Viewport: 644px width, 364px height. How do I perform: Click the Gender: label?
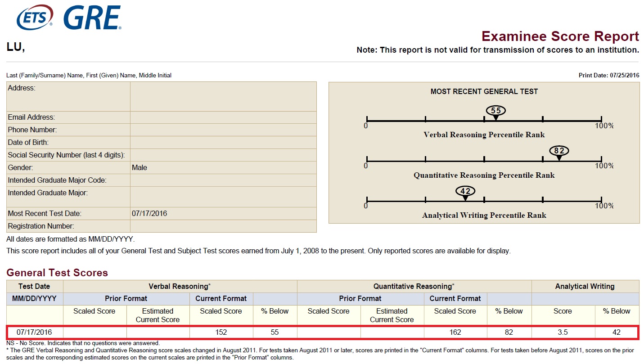click(20, 168)
